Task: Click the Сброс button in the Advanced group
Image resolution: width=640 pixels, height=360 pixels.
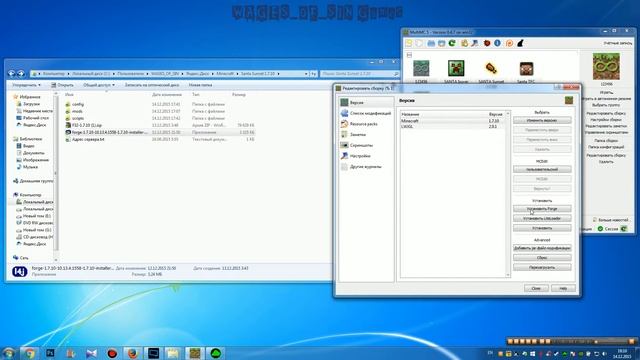Action: [542, 258]
